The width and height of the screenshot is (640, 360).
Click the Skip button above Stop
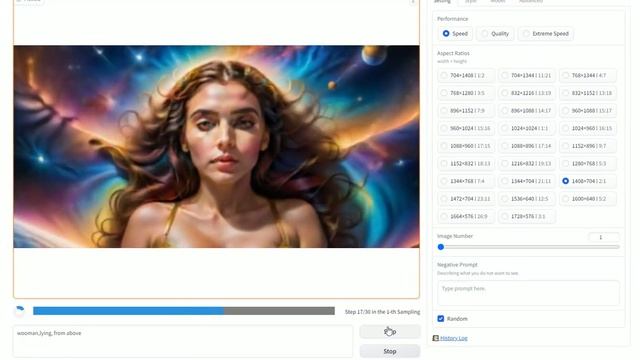(x=390, y=331)
